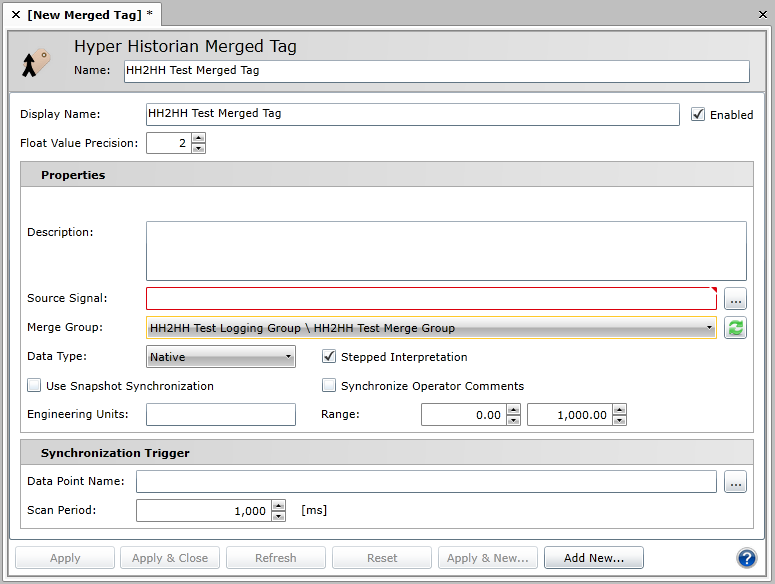The height and width of the screenshot is (584, 775).
Task: Increase the Range maximum value
Action: click(x=619, y=410)
